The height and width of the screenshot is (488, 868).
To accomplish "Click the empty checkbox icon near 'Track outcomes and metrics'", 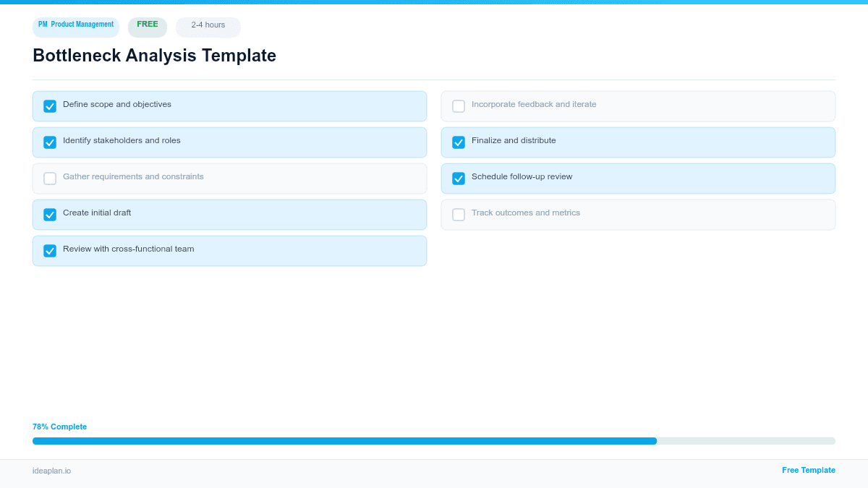I will [458, 214].
